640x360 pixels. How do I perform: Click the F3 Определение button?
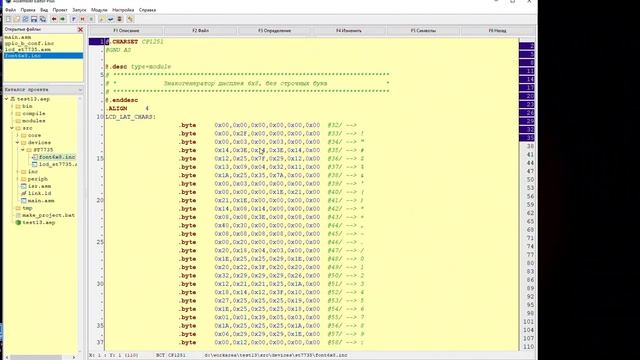(x=274, y=31)
